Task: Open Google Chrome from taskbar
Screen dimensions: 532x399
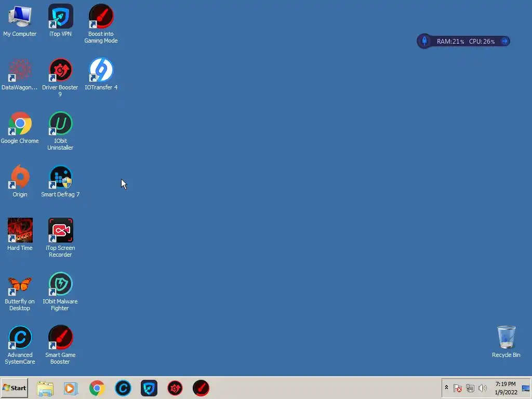Action: (97, 388)
